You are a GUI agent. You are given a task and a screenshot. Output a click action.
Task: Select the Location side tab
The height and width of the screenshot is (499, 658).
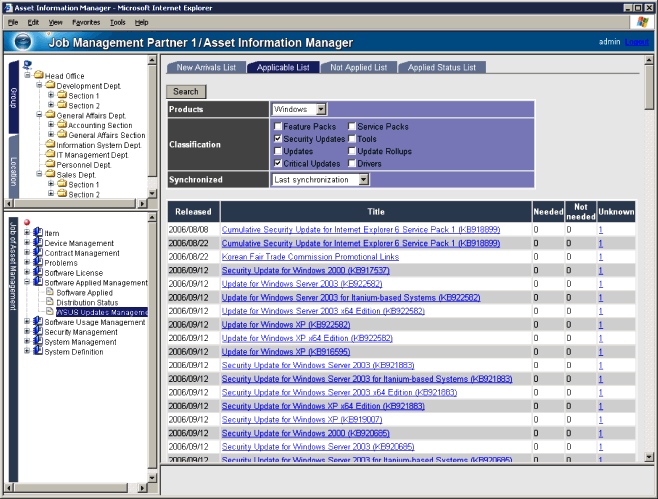13,170
